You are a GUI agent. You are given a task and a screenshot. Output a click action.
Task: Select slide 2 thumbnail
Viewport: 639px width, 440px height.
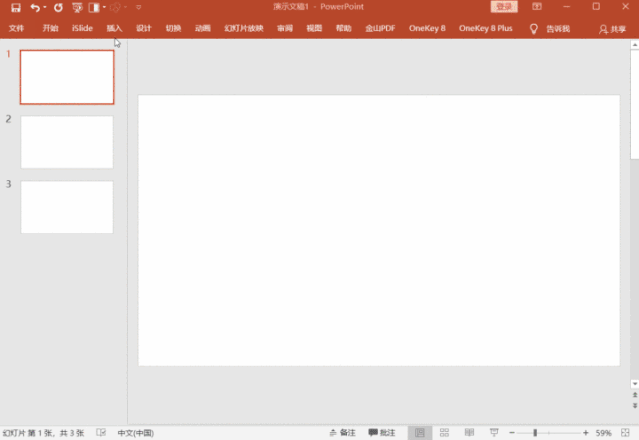67,142
